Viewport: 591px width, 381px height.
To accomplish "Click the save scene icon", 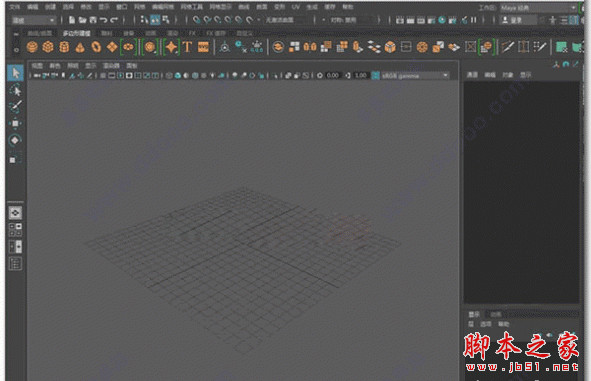I will 93,20.
